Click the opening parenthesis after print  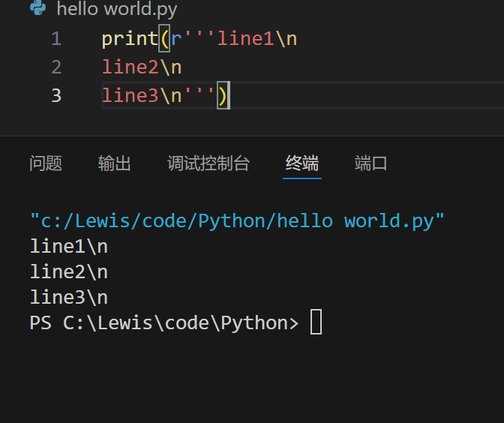164,39
